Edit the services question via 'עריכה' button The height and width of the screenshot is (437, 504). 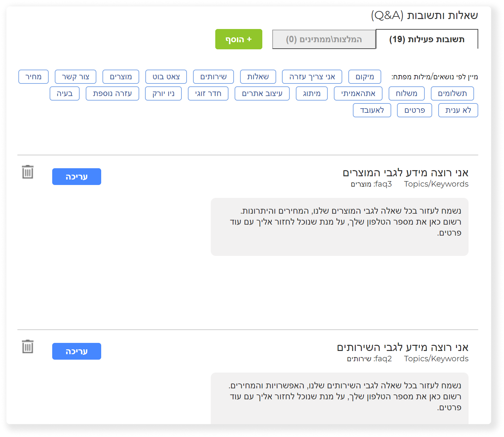pyautogui.click(x=77, y=351)
